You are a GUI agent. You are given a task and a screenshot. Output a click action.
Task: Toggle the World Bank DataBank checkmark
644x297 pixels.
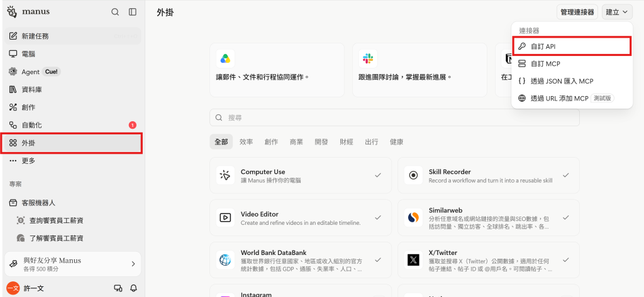[x=378, y=260]
